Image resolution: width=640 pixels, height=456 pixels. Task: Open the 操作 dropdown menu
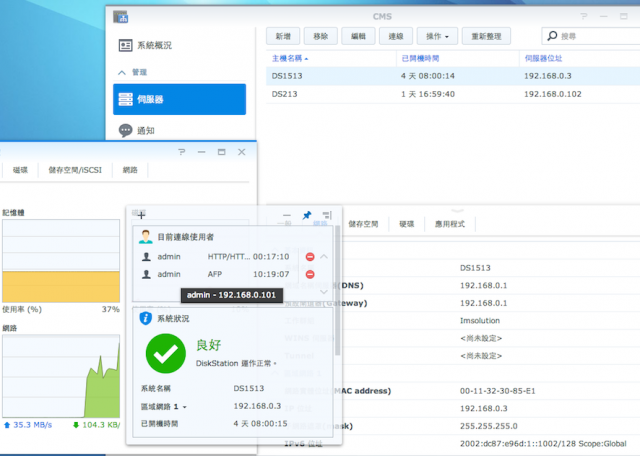pos(437,36)
